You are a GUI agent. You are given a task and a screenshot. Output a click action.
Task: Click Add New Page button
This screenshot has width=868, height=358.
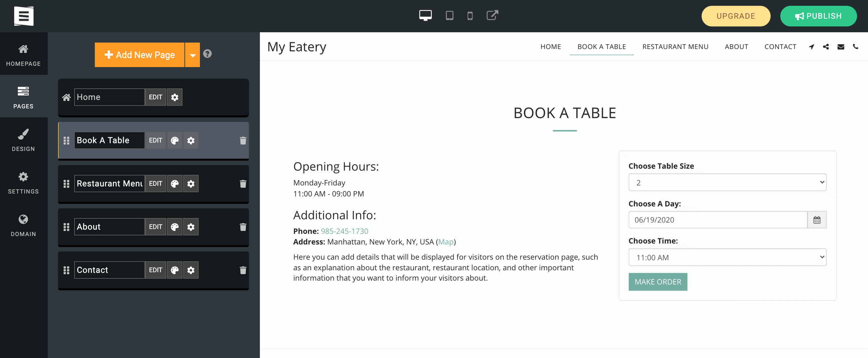[140, 55]
